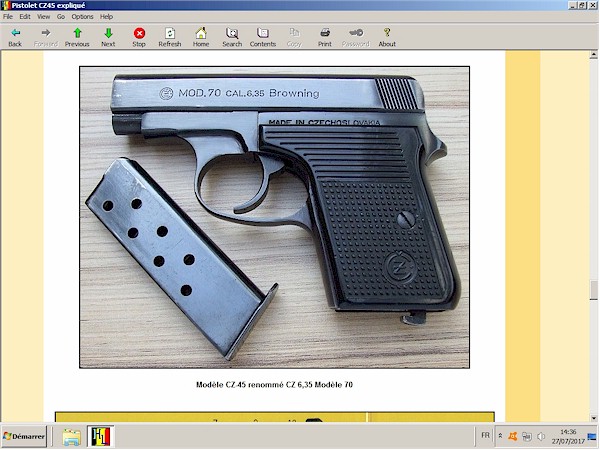600x450 pixels.
Task: Go to the Previous page
Action: pyautogui.click(x=77, y=37)
